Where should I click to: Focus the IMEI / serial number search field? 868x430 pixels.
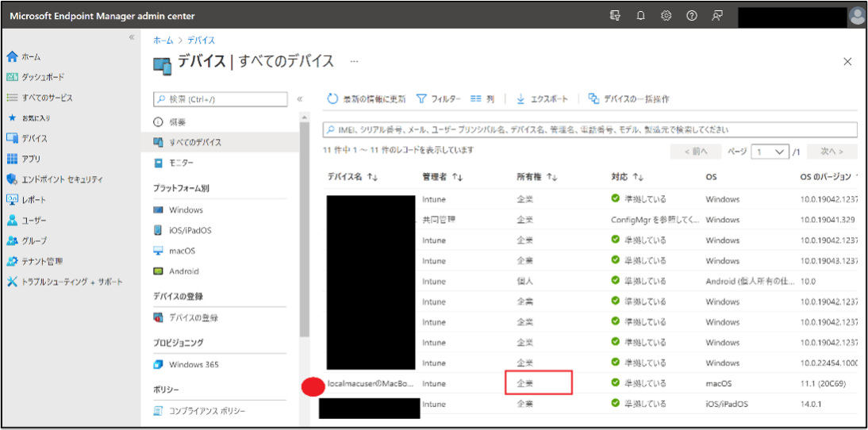tap(590, 129)
